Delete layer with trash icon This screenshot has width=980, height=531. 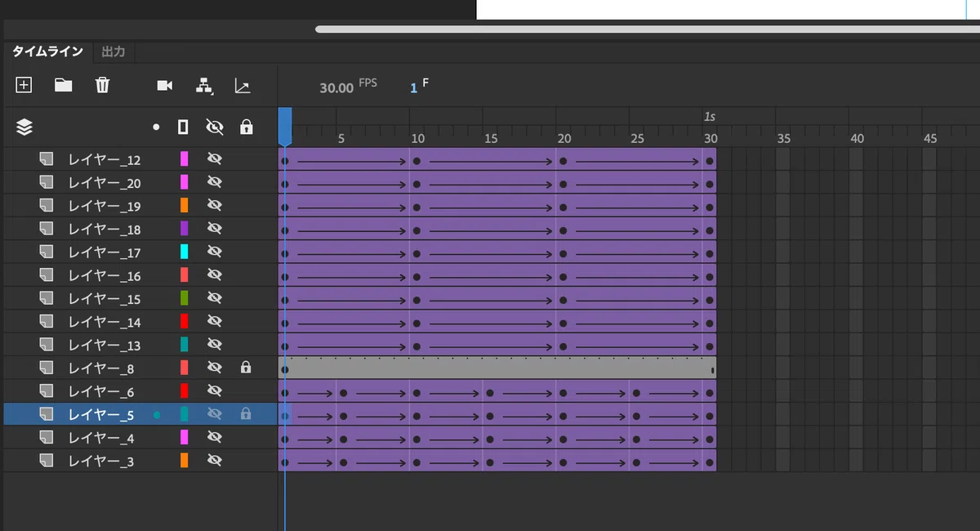coord(102,85)
